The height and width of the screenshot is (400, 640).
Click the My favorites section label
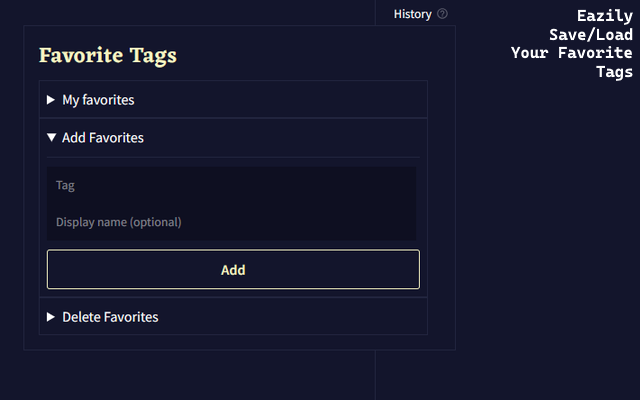click(98, 100)
